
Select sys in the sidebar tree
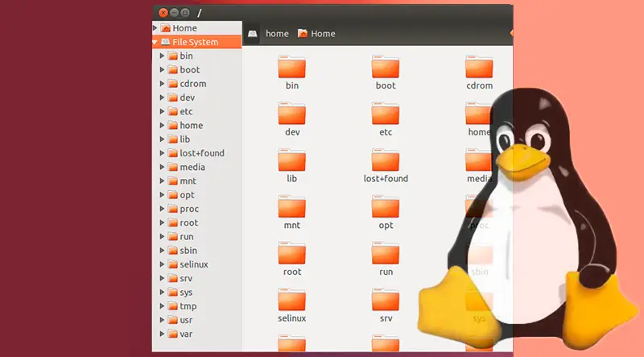[186, 293]
